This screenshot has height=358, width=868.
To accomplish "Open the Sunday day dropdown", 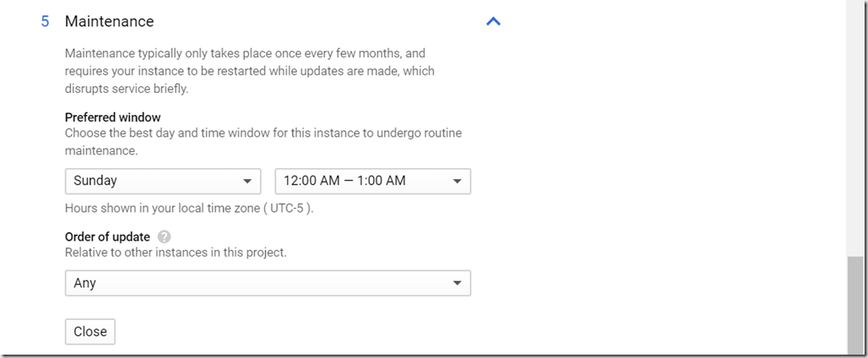I will (163, 181).
